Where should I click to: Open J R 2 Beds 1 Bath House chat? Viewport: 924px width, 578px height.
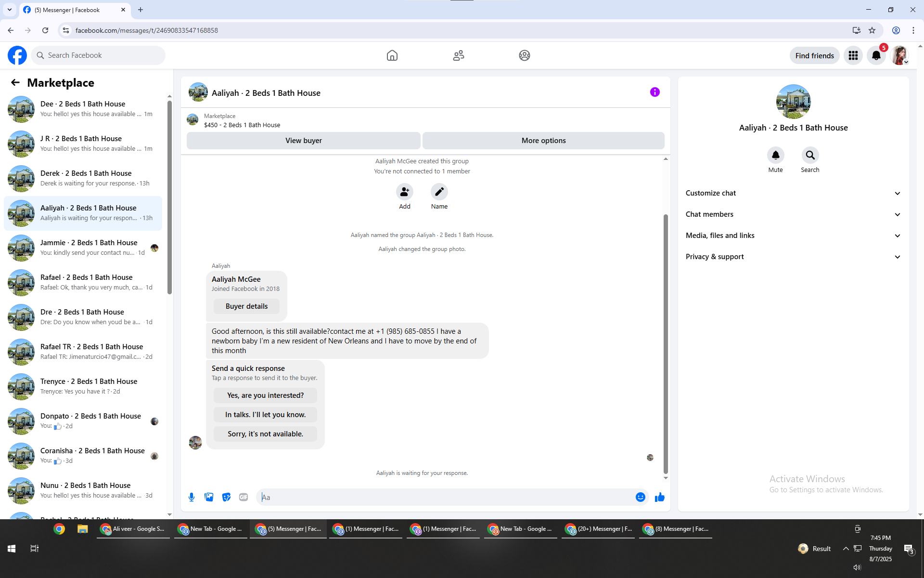point(83,144)
